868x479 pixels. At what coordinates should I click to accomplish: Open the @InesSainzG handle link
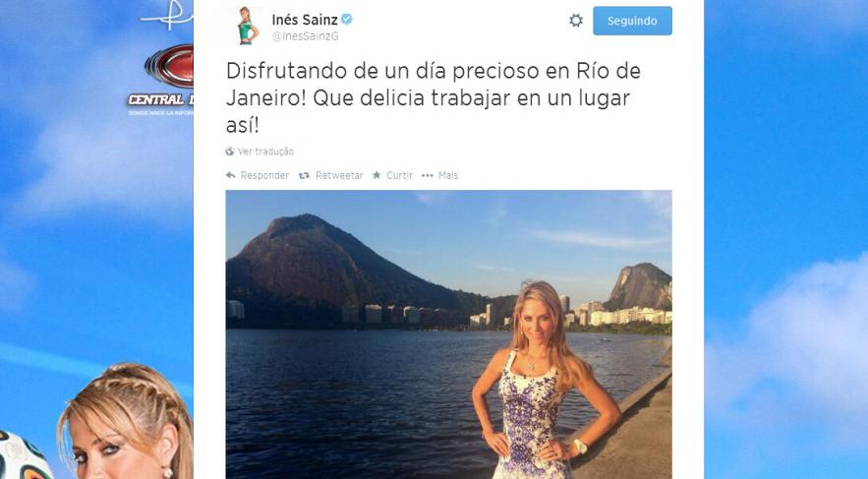[305, 36]
